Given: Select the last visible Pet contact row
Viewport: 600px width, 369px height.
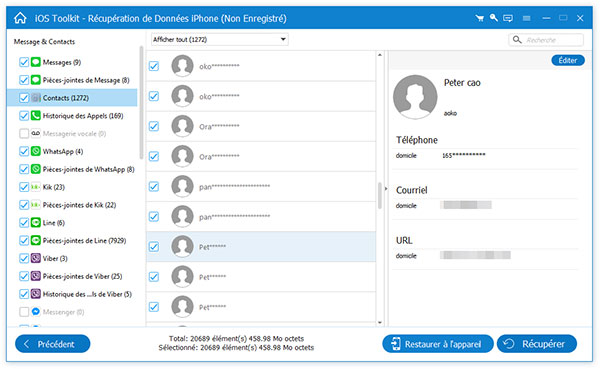Looking at the screenshot, I should point(261,307).
